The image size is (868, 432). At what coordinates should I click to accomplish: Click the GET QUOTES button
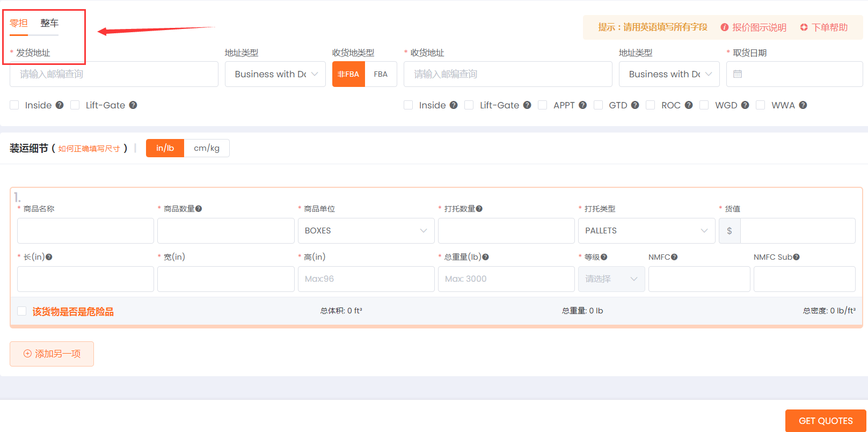click(825, 421)
